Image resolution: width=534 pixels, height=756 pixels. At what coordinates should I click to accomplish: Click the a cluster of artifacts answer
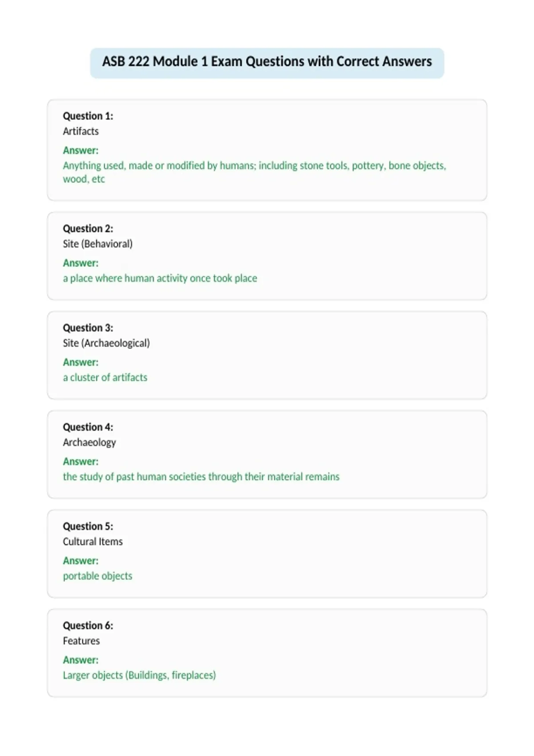click(x=105, y=377)
